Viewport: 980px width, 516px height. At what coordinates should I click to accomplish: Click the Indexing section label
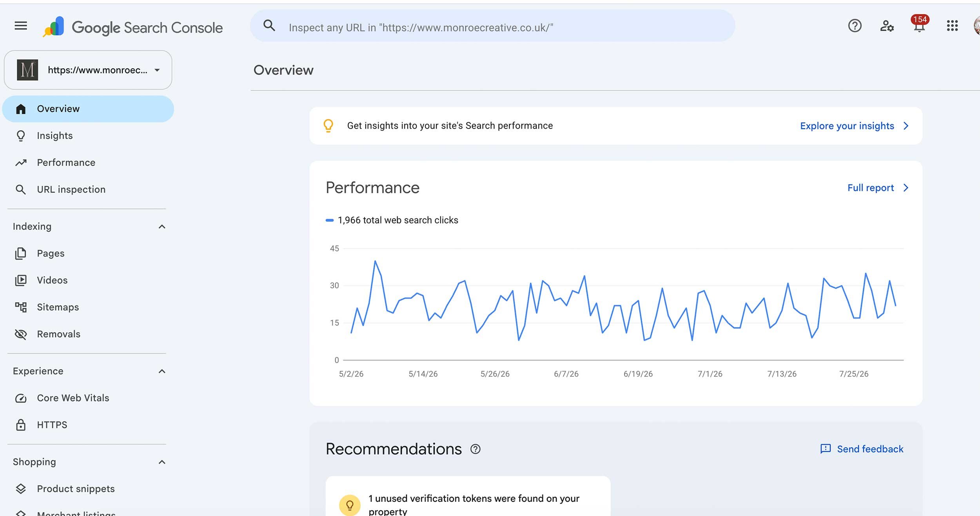(x=32, y=227)
